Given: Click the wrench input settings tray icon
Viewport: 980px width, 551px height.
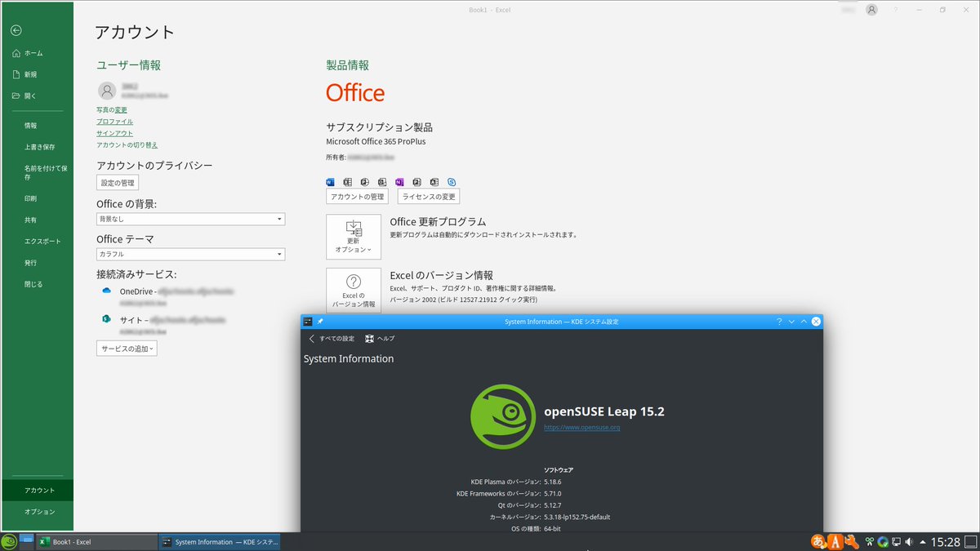Looking at the screenshot, I should 851,541.
